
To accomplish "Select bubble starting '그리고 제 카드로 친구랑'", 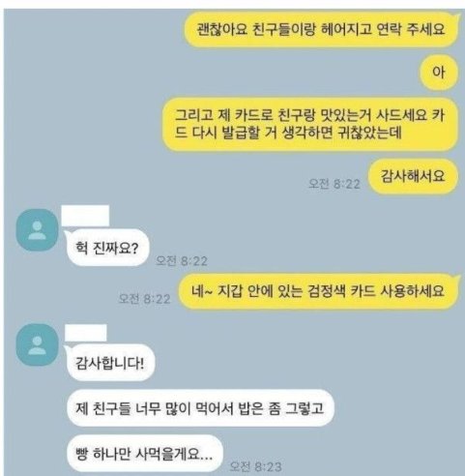I will (309, 124).
